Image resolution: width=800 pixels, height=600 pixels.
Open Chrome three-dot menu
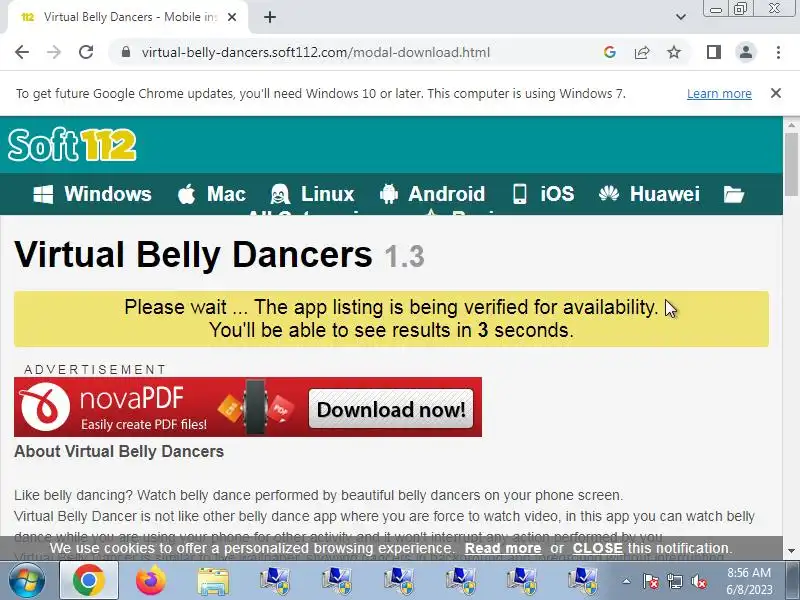point(778,52)
